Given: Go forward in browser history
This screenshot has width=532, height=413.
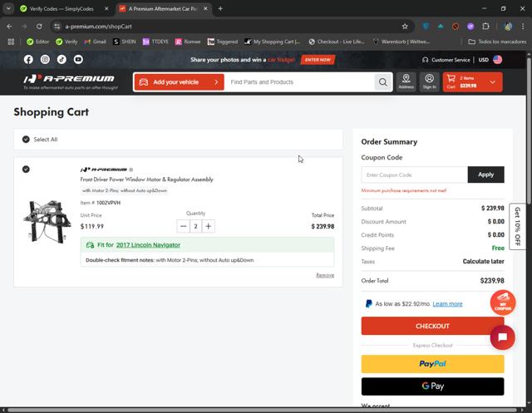Looking at the screenshot, I should (24, 27).
